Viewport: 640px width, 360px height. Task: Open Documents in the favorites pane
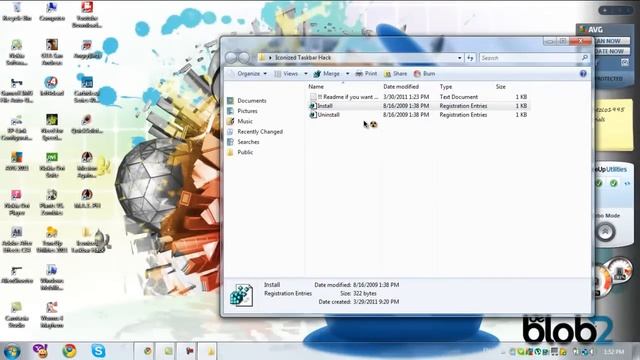coord(247,100)
